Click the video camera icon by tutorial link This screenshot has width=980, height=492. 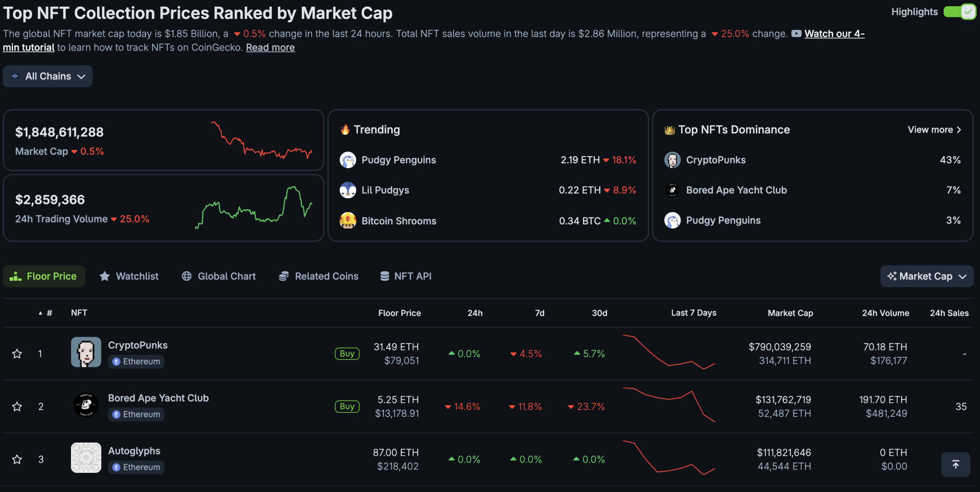point(797,34)
